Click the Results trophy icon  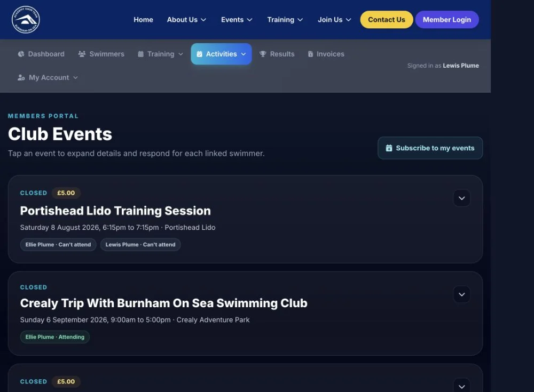click(x=263, y=54)
